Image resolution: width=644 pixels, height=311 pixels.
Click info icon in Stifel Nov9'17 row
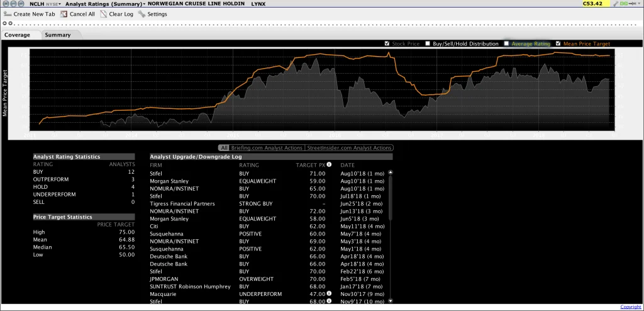pos(329,301)
